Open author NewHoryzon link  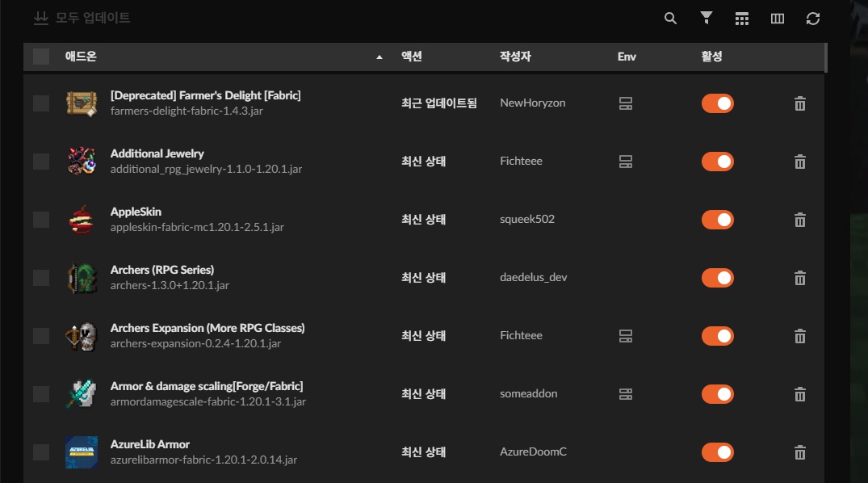[533, 103]
